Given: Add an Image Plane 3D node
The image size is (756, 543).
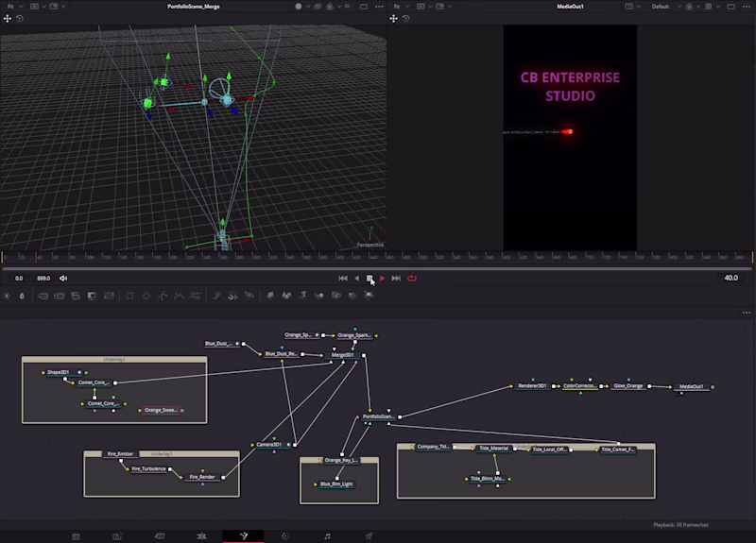Looking at the screenshot, I should 270,296.
